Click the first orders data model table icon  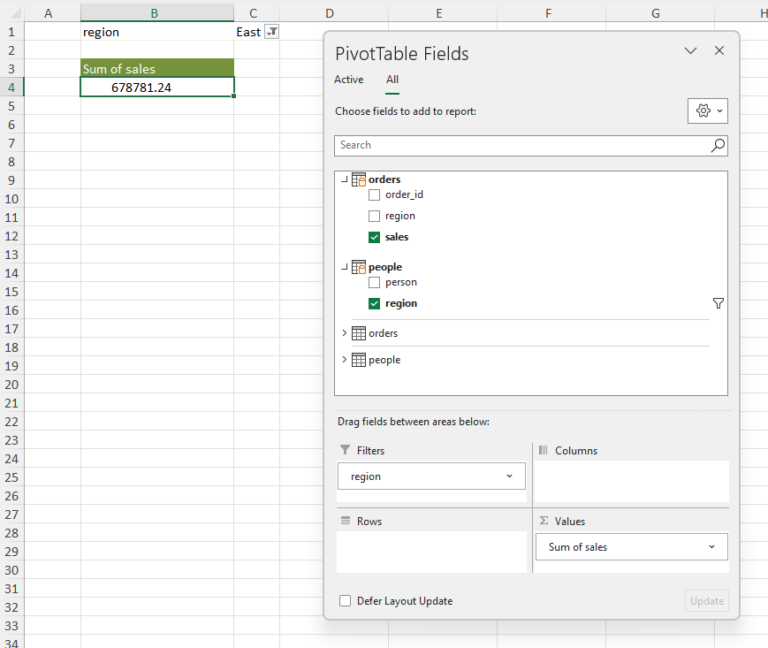pos(358,180)
